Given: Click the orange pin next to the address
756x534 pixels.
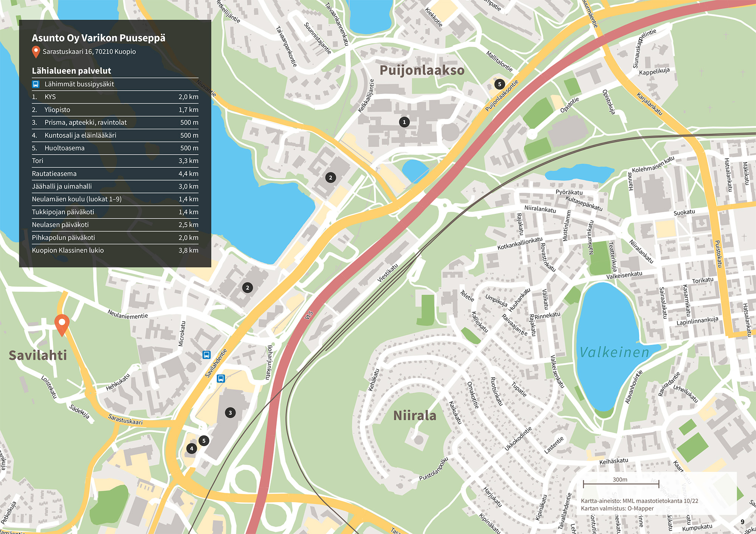Looking at the screenshot, I should pyautogui.click(x=36, y=52).
